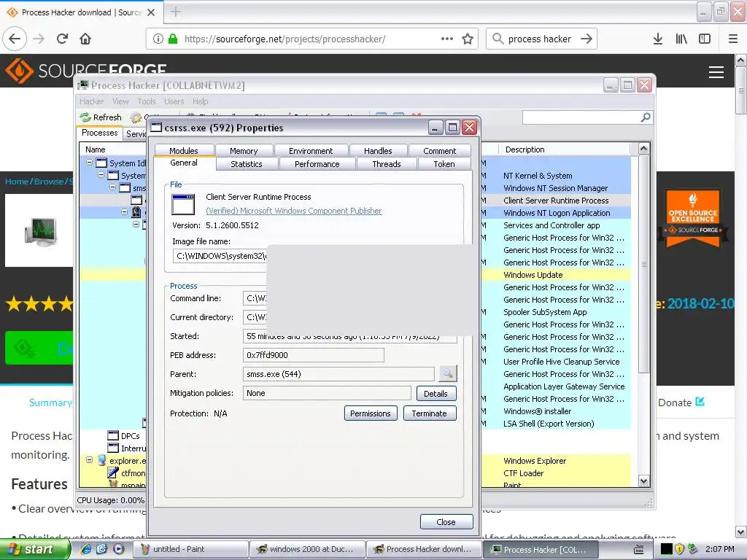This screenshot has height=560, width=747.
Task: Open the Environment tab
Action: click(x=311, y=150)
